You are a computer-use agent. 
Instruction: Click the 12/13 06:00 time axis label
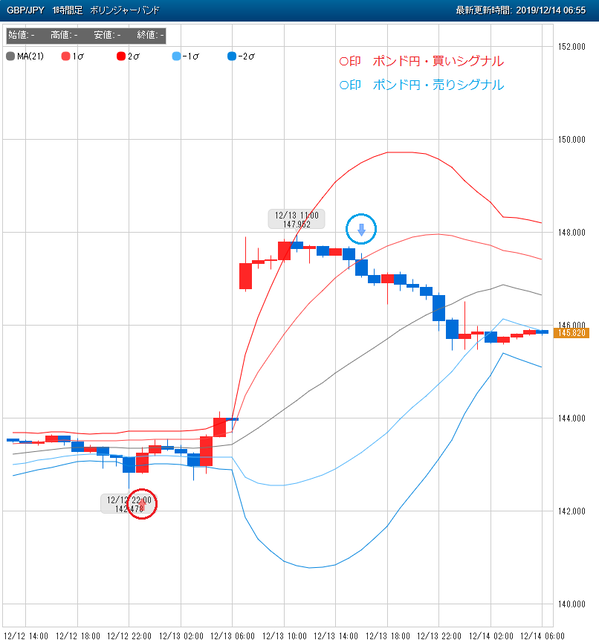pos(233,636)
